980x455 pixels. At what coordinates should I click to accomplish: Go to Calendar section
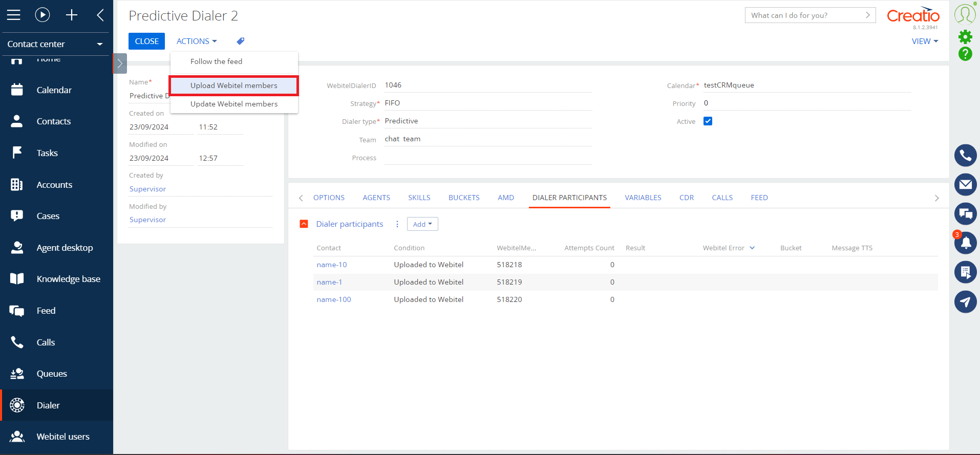coord(56,90)
